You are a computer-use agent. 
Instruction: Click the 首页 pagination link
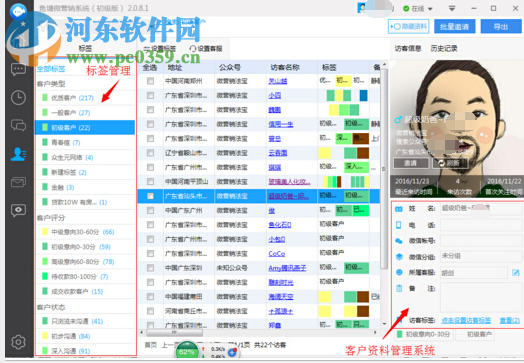pyautogui.click(x=150, y=345)
